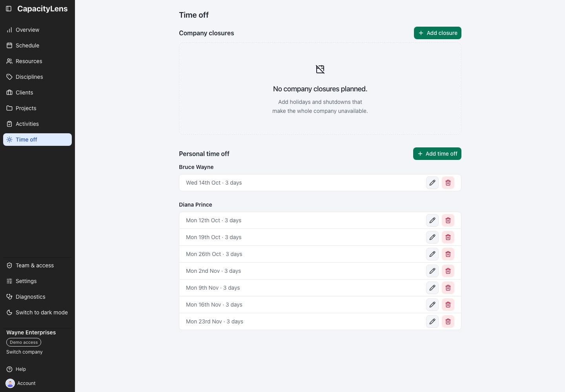
Task: Edit the Mon 16th Nov time off
Action: [x=432, y=305]
